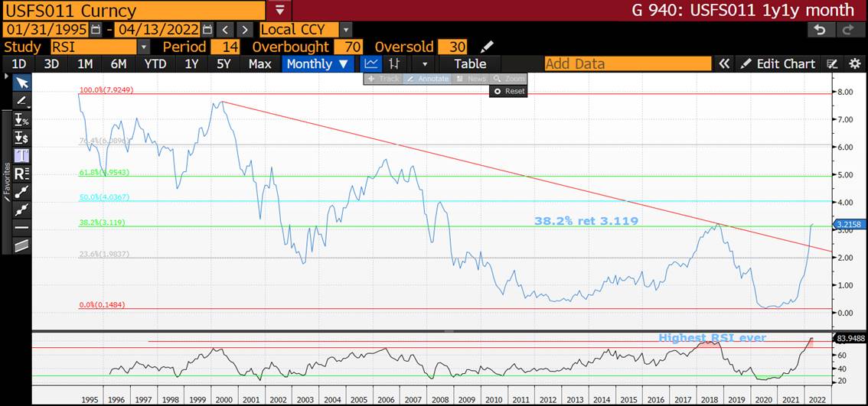
Task: Expand the Local CCY currency dropdown
Action: click(345, 30)
